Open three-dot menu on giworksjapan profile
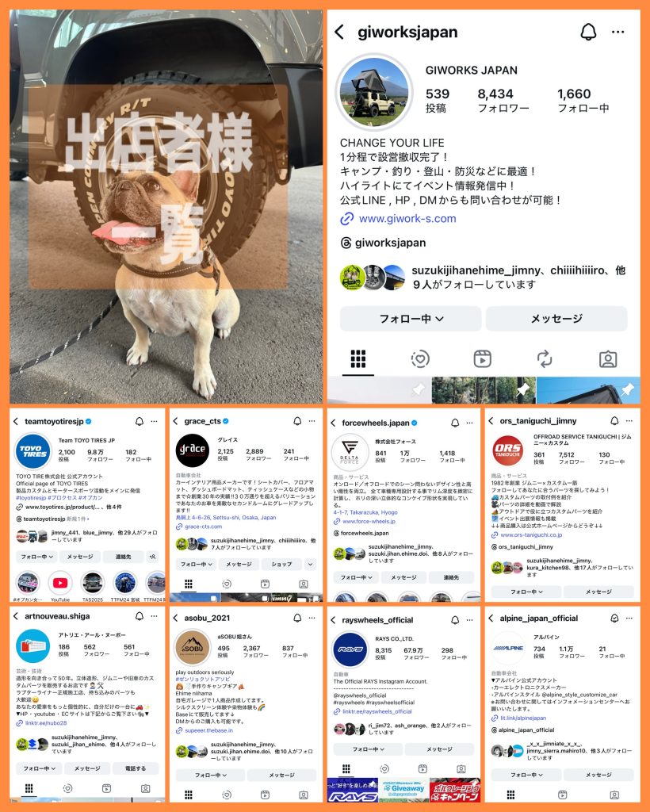The image size is (650, 812). [618, 32]
